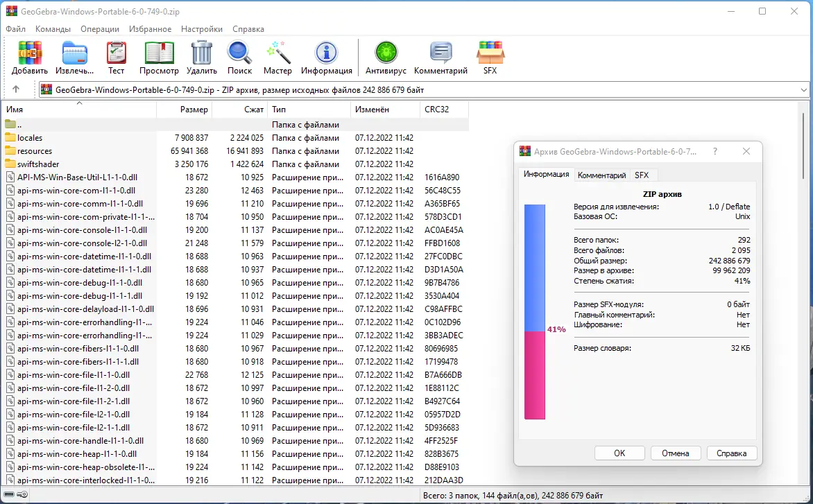
Task: Sort by the Изменён column header
Action: [385, 110]
